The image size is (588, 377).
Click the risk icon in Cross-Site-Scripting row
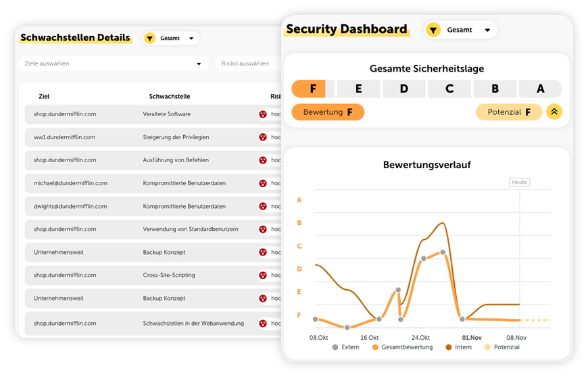(x=263, y=275)
